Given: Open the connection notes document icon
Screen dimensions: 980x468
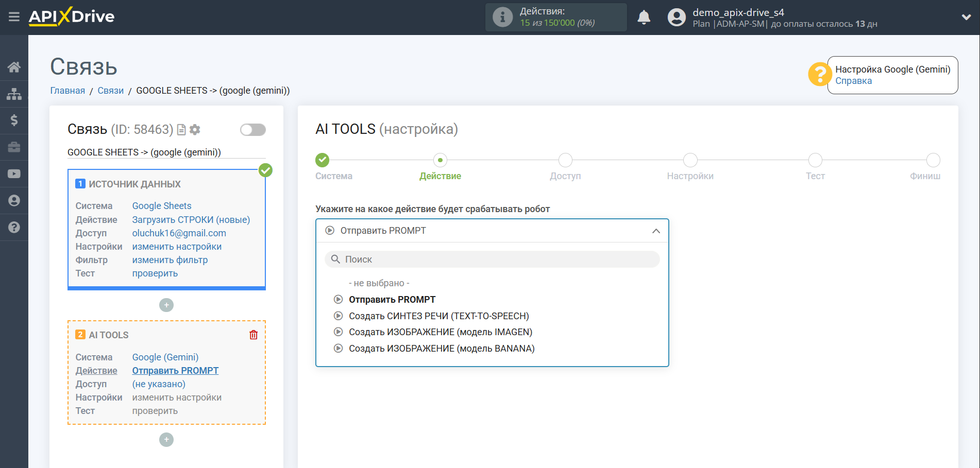Looking at the screenshot, I should [181, 130].
